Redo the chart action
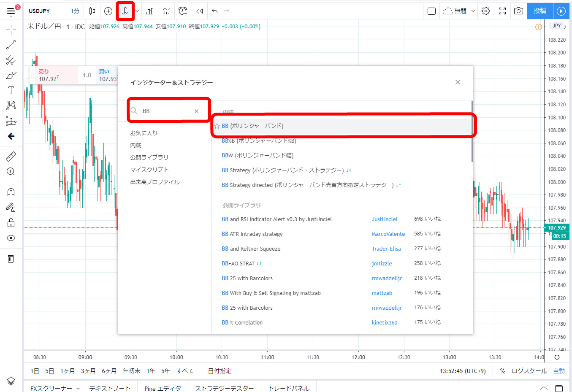This screenshot has width=572, height=392. click(227, 11)
